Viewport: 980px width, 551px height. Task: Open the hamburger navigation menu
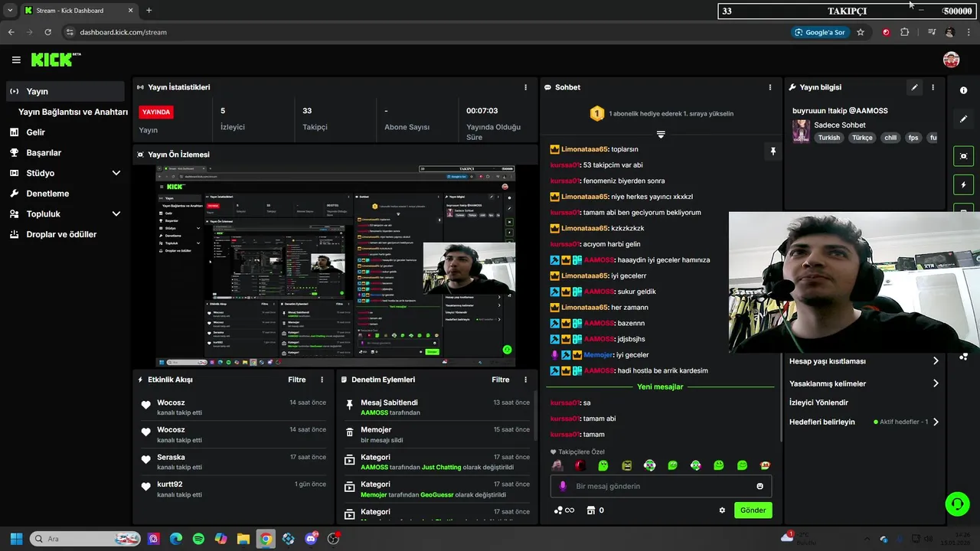[x=16, y=60]
